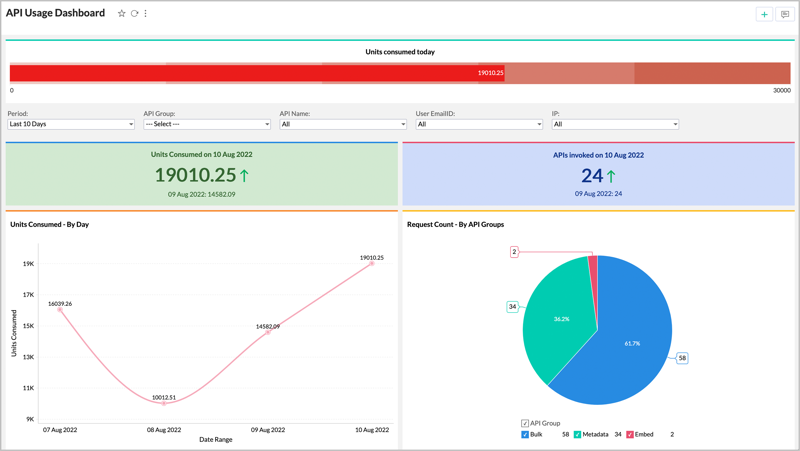Screen dimensions: 800x451
Task: Toggle the Embed legend checkbox
Action: pyautogui.click(x=630, y=435)
